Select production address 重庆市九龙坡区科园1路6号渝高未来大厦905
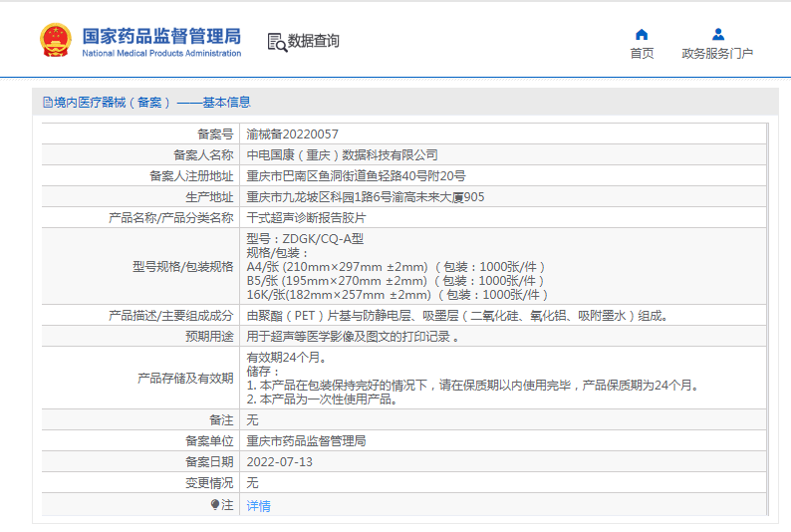 [x=366, y=197]
